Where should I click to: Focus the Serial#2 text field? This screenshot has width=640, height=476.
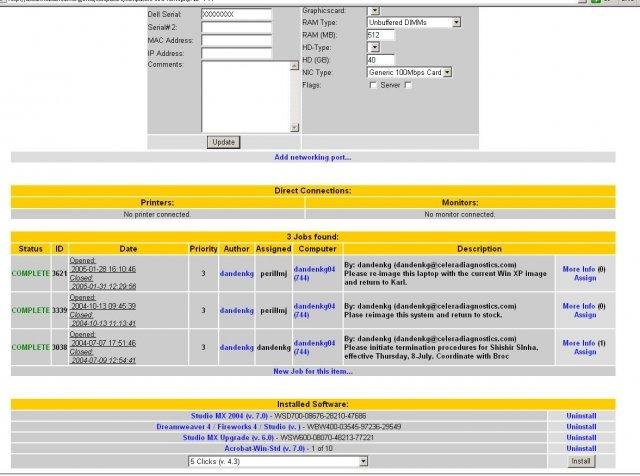(x=236, y=27)
